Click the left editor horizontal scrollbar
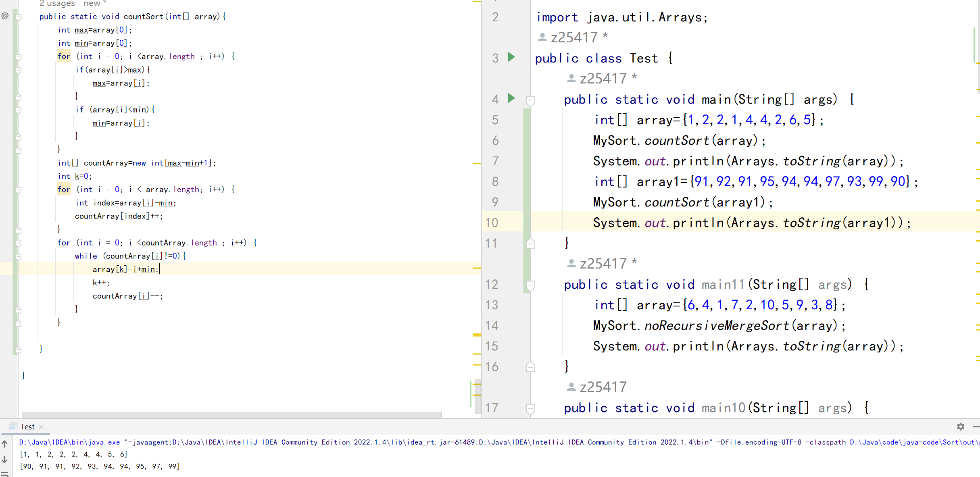980x477 pixels. pyautogui.click(x=231, y=415)
